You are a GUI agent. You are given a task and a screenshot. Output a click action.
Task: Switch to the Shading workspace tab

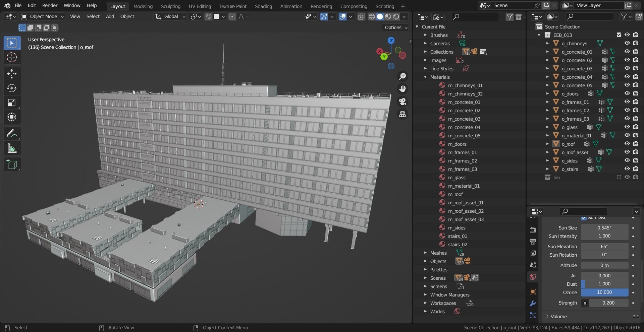point(263,6)
